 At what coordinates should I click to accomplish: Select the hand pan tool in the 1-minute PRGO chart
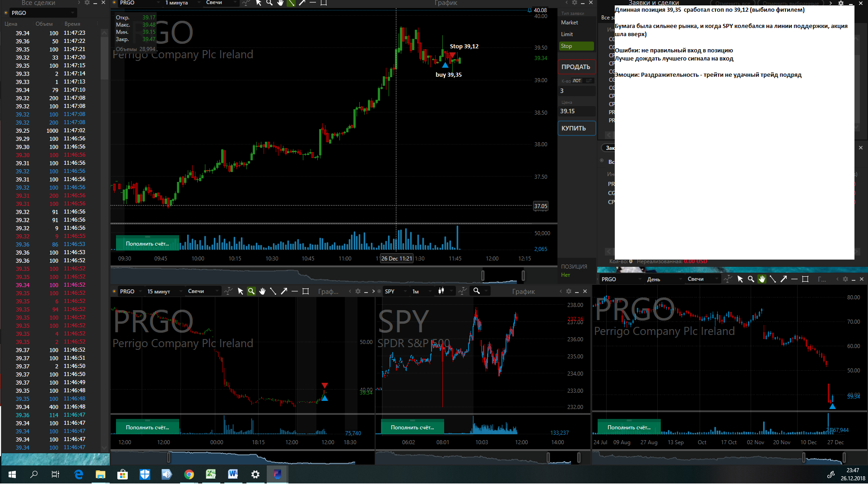coord(280,3)
